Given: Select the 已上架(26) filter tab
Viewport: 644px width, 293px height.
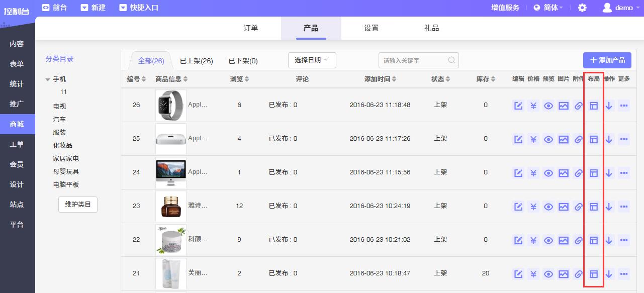Looking at the screenshot, I should [x=197, y=61].
